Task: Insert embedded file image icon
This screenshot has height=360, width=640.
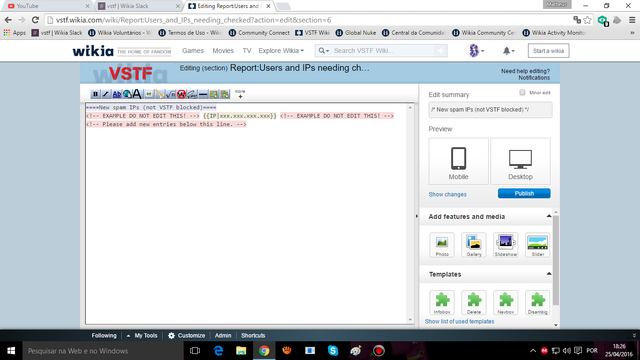Action: 149,94
